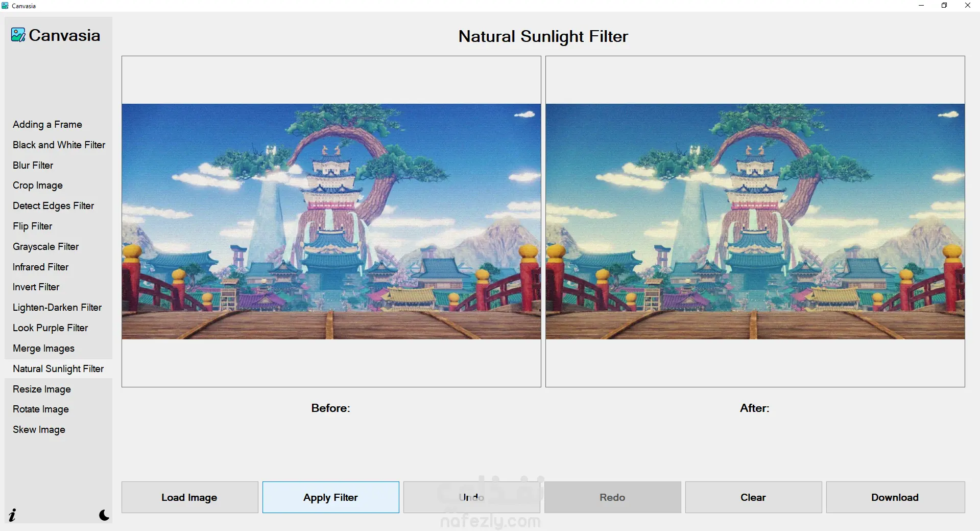The image size is (980, 531).
Task: Click the Canvasia logo icon
Action: click(18, 35)
